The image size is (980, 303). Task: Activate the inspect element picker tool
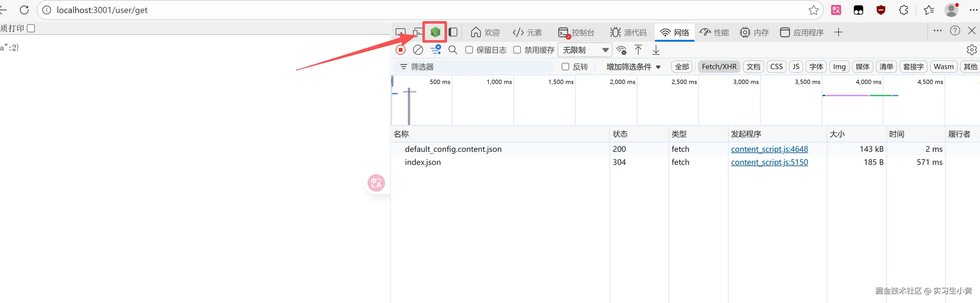coord(400,32)
